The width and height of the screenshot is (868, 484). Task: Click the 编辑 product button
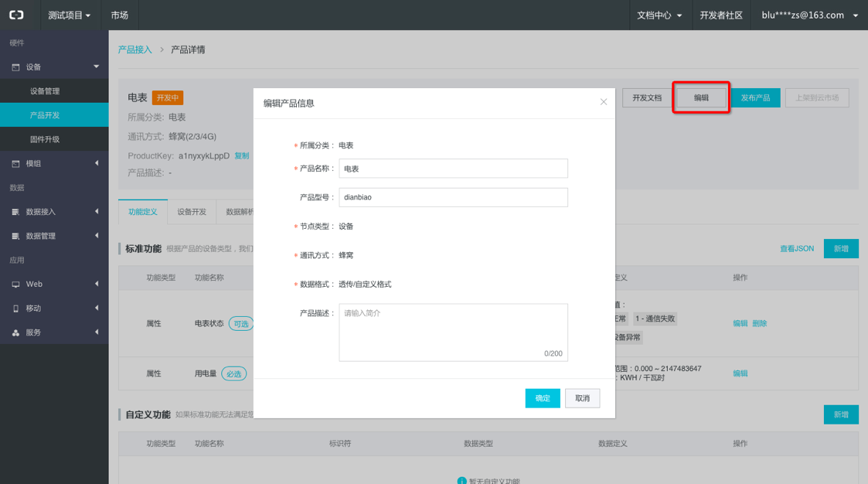tap(701, 97)
